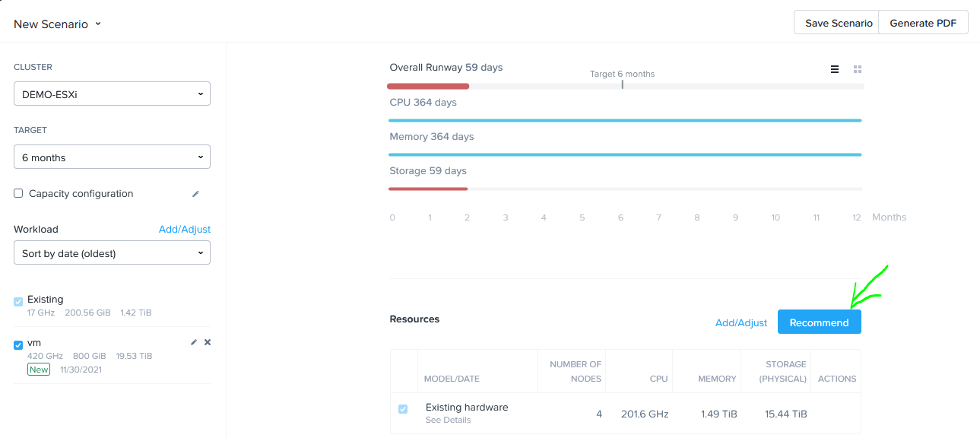Click the Storage 59 days bar
The width and height of the screenshot is (980, 438).
coord(625,189)
